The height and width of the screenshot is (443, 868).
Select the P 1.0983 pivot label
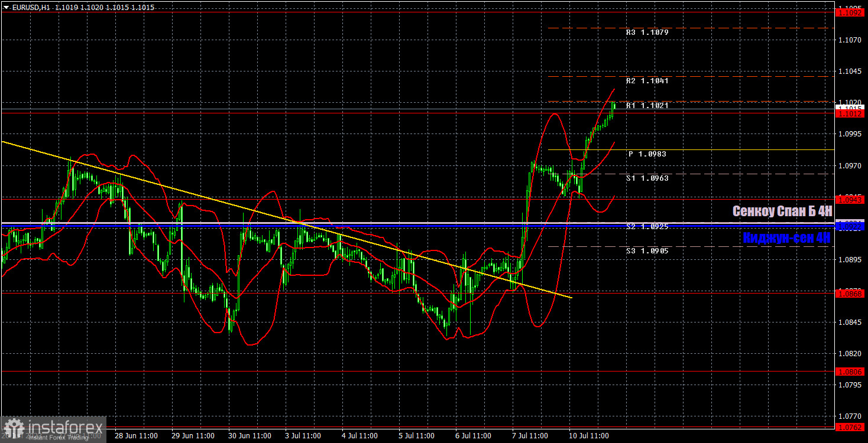pyautogui.click(x=647, y=154)
